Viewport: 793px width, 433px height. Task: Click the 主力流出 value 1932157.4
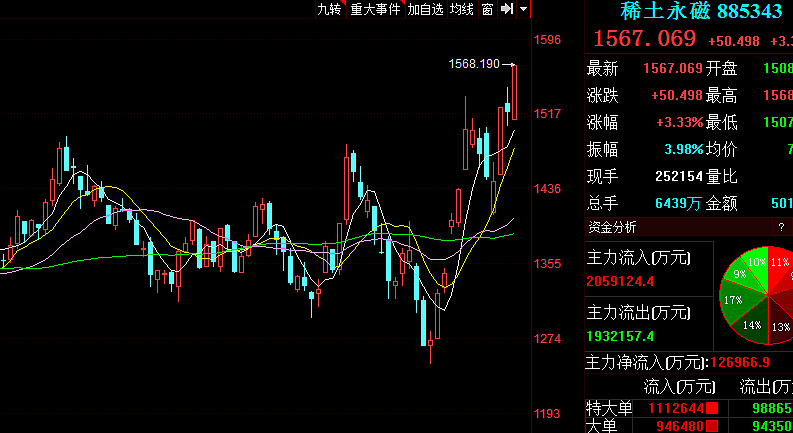point(622,336)
